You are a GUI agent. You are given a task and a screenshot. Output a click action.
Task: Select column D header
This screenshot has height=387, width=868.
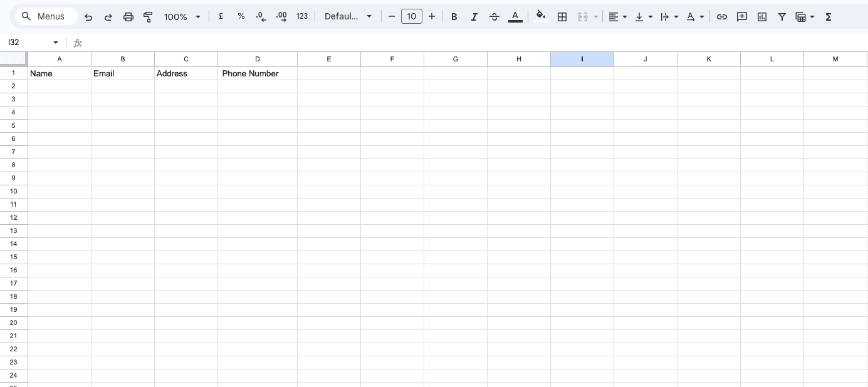coord(258,59)
